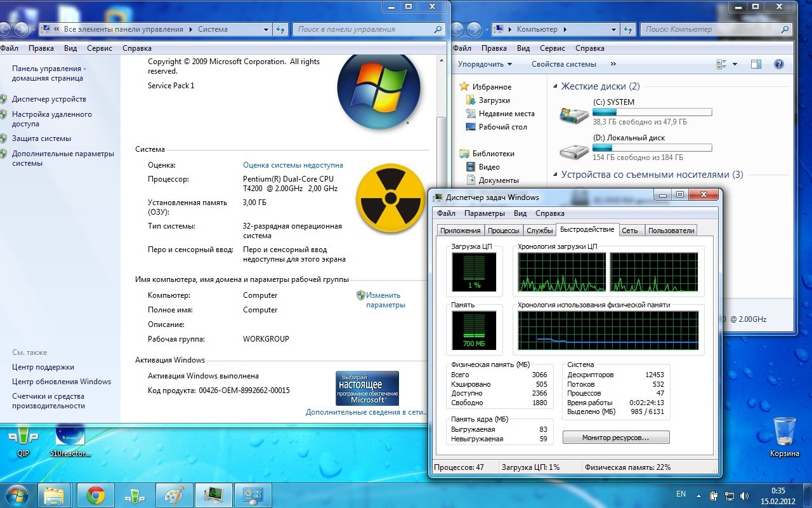
Task: Open Защита системы sidebar link
Action: (41, 138)
